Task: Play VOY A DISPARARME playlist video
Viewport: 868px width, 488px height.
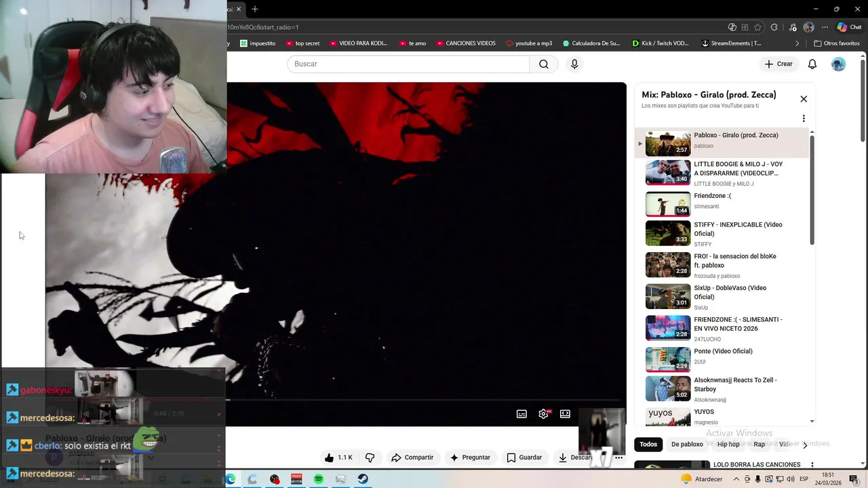Action: tap(722, 174)
